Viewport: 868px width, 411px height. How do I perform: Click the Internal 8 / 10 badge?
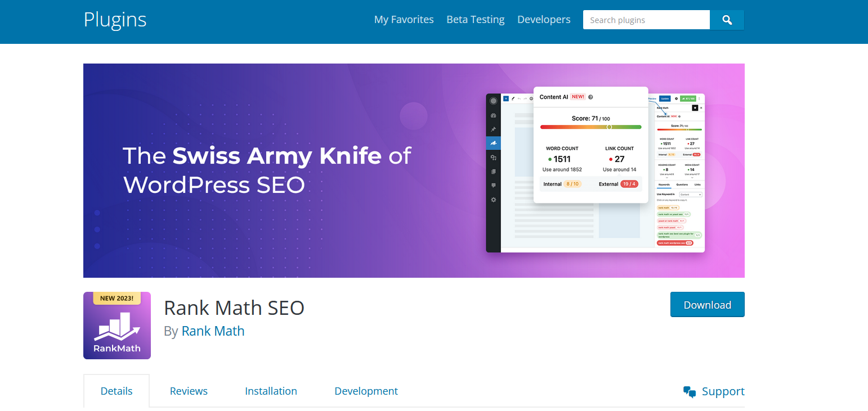click(x=572, y=184)
